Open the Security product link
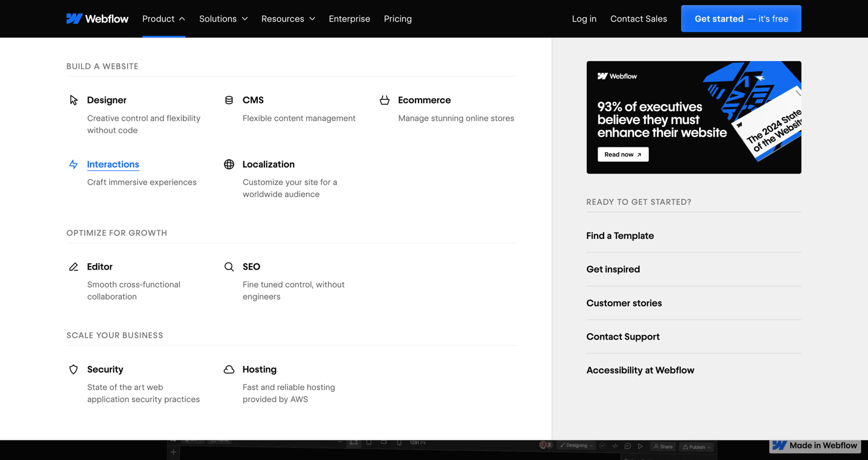Viewport: 868px width, 460px height. (x=105, y=370)
